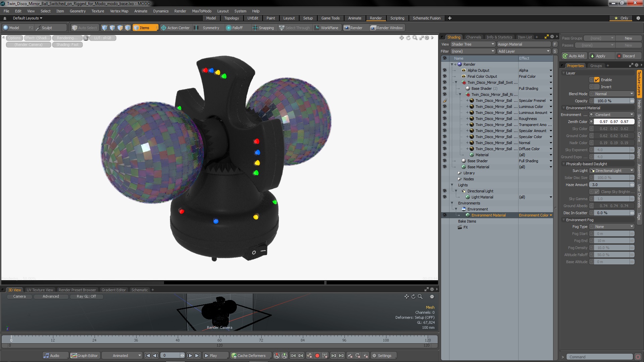
Task: Open the Graph Editor
Action: tap(85, 356)
